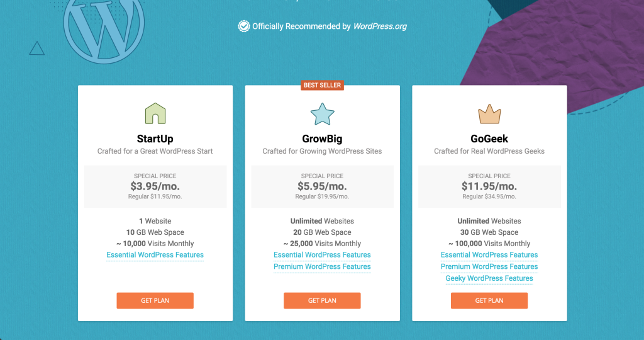The height and width of the screenshot is (340, 644).
Task: Click the StartUp house icon
Action: [x=155, y=113]
